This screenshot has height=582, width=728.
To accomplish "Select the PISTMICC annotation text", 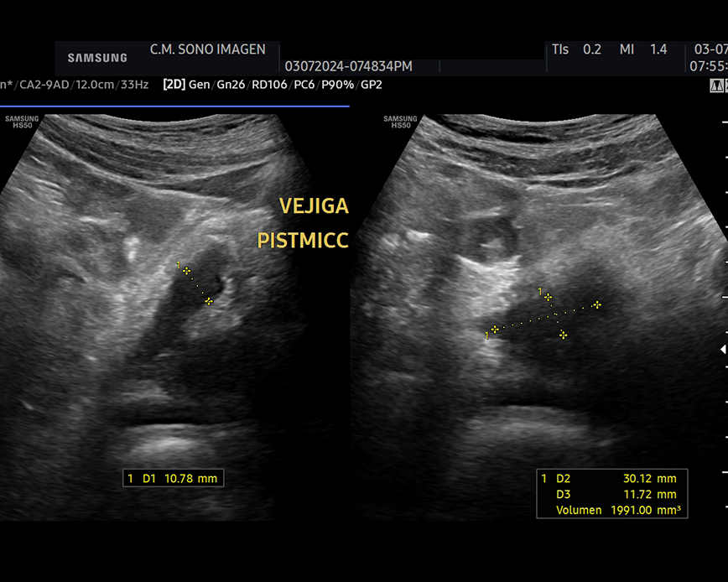I will [302, 242].
